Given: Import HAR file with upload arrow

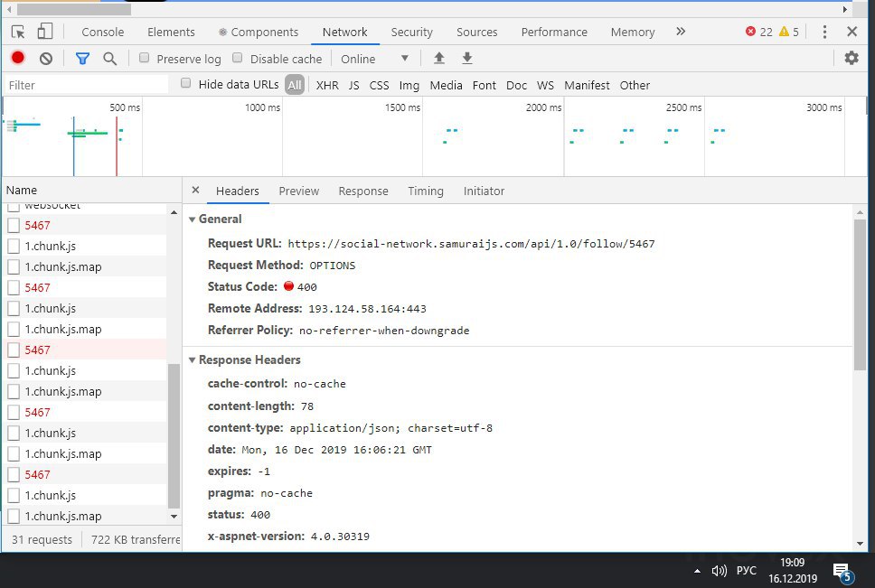Looking at the screenshot, I should (x=439, y=58).
